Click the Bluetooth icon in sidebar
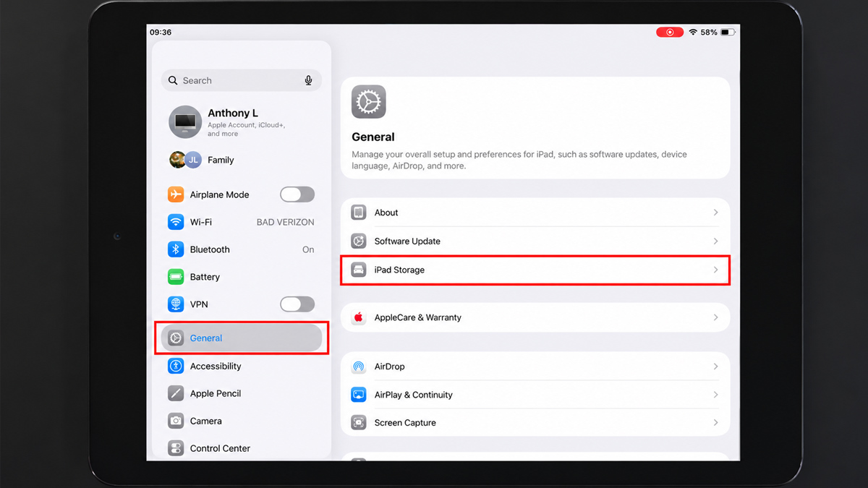This screenshot has width=868, height=488. (x=176, y=249)
